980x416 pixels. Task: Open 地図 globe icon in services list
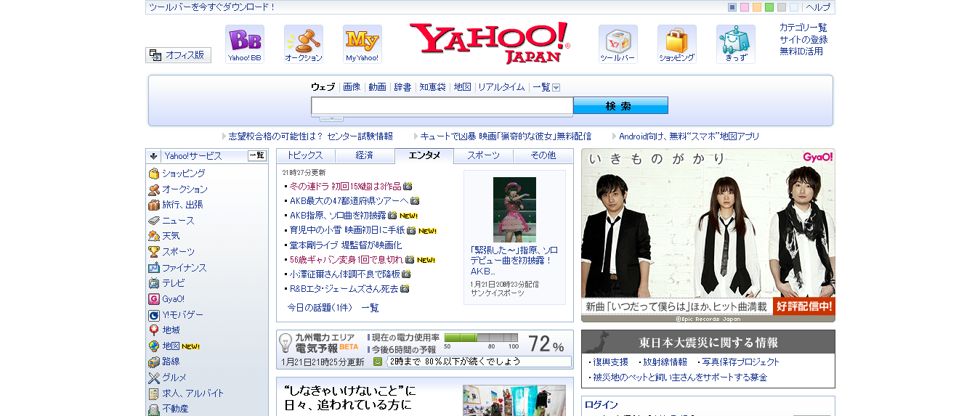pos(154,346)
